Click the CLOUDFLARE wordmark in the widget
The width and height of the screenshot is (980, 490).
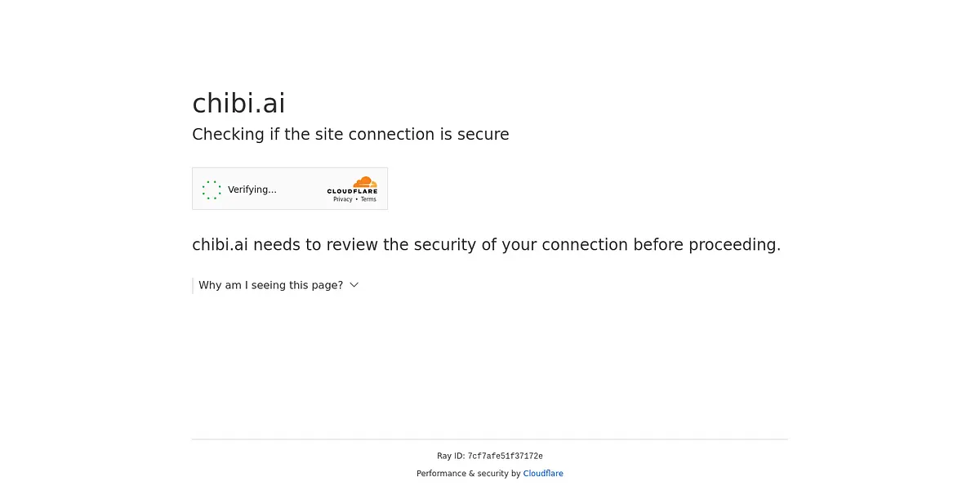352,191
